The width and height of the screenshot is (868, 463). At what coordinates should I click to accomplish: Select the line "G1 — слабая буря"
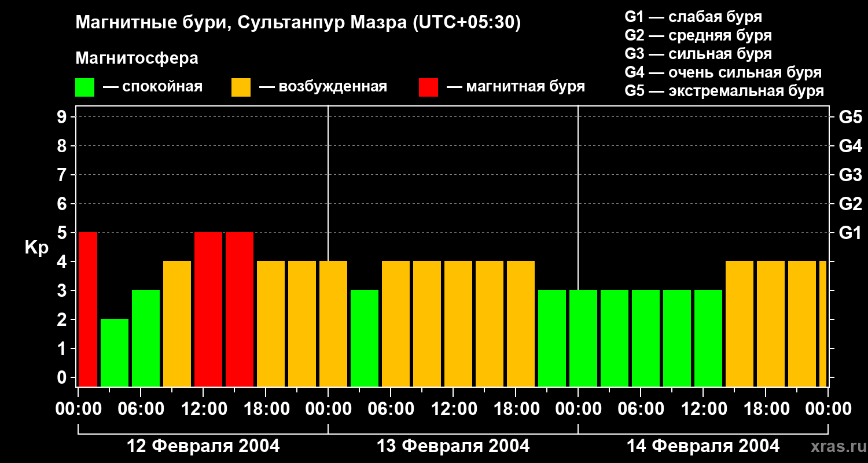[x=693, y=17]
